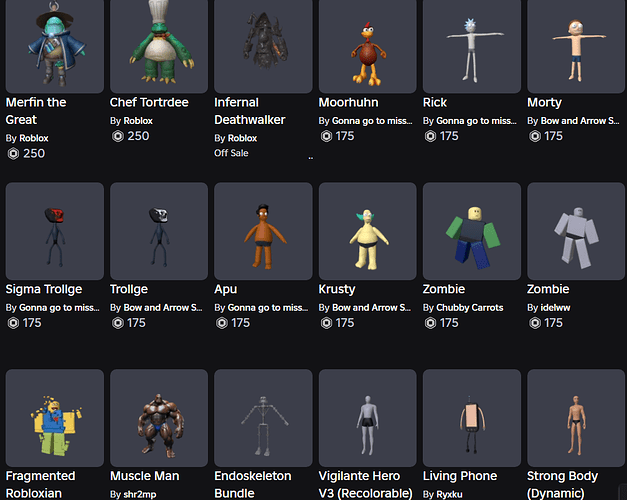
Task: Open creator Roblox under Chef Tortrdee
Action: (138, 121)
